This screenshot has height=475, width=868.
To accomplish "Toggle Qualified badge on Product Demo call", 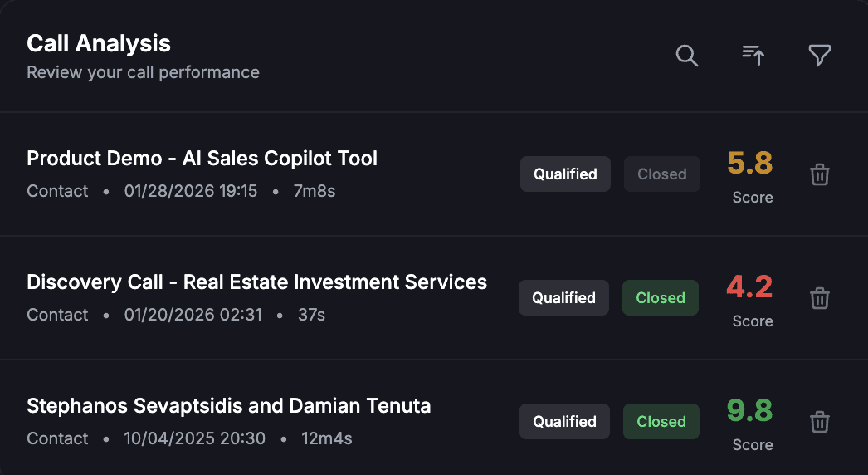I will [565, 174].
